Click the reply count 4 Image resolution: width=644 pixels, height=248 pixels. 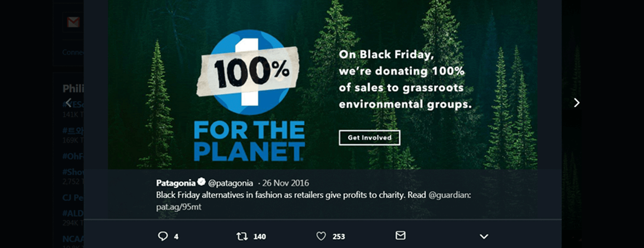[176, 237]
